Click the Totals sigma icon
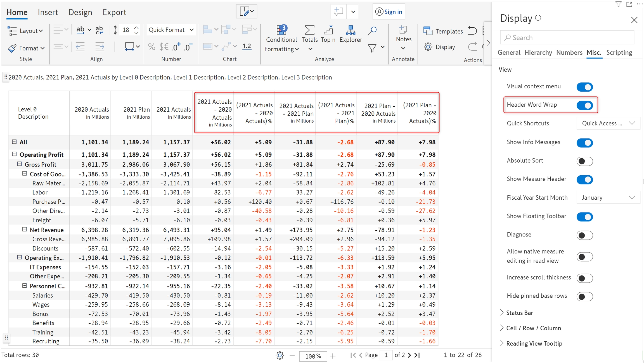644x363 pixels. coord(309,30)
